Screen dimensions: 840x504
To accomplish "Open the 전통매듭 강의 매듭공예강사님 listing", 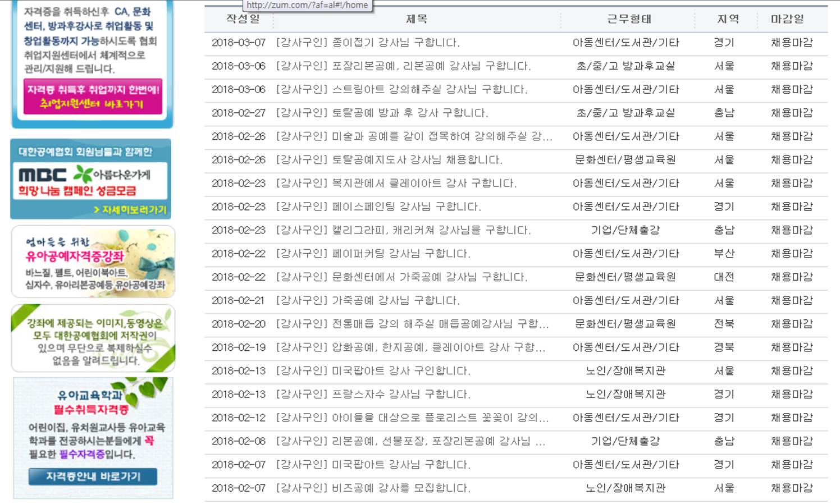I will 412,324.
